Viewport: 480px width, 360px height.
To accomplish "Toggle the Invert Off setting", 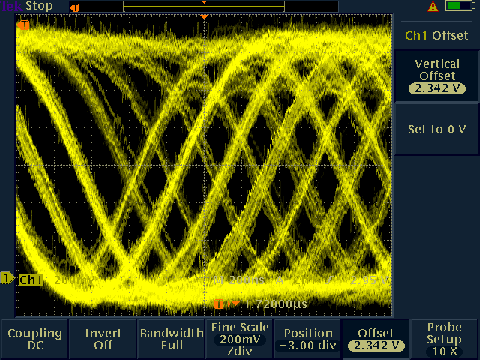I will pyautogui.click(x=102, y=339).
